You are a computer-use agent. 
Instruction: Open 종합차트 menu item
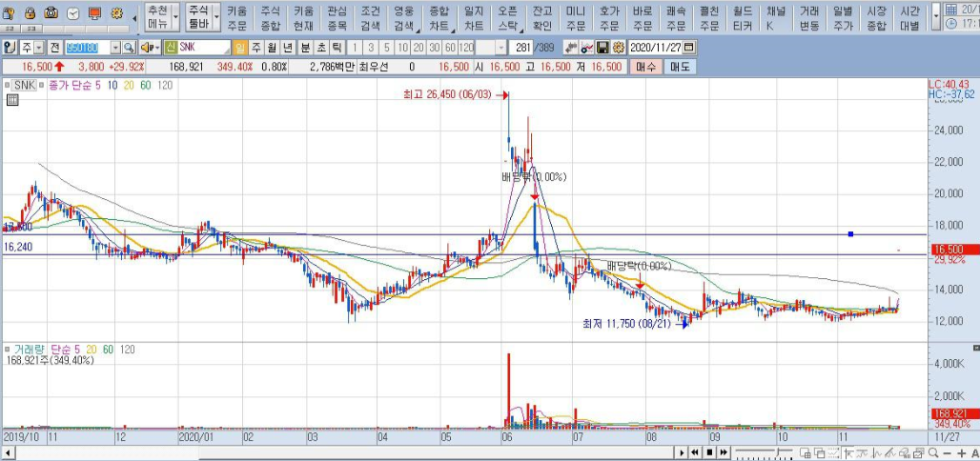(438, 18)
